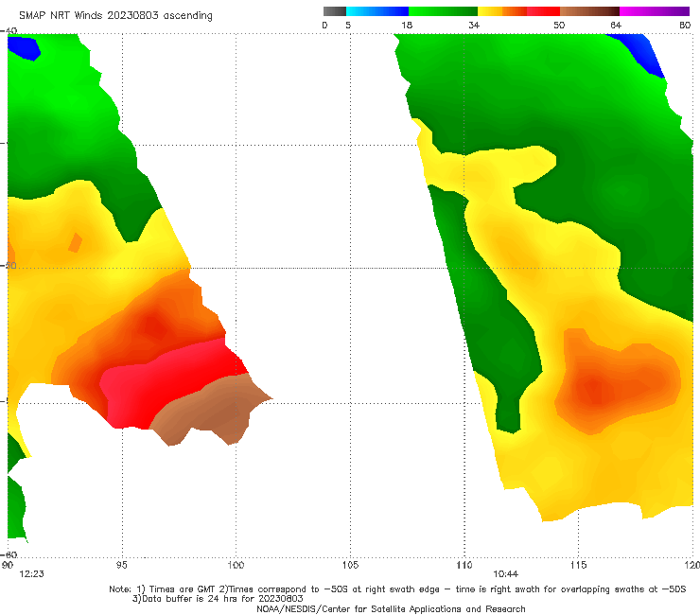Image resolution: width=700 pixels, height=615 pixels.
Task: Click the color bar label '34'
Action: 474,26
